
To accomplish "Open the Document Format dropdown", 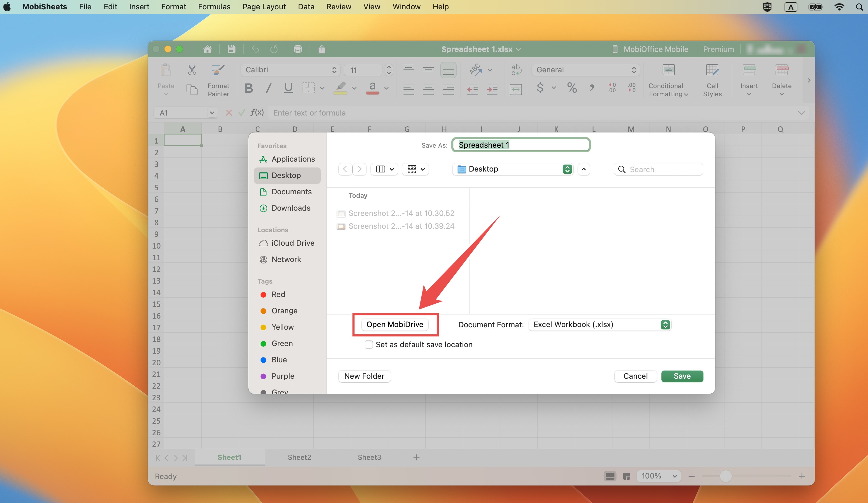I will pos(600,324).
